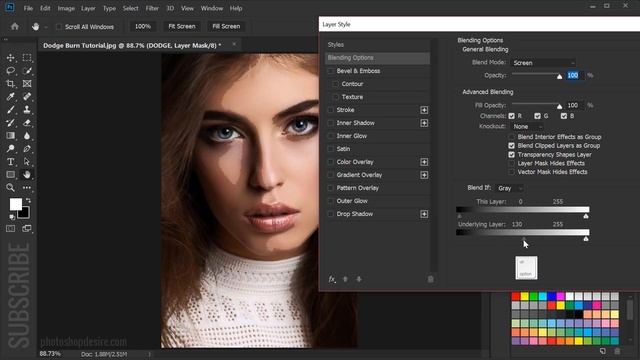Select the Pen tool
This screenshot has height=360, width=640.
pyautogui.click(x=27, y=149)
